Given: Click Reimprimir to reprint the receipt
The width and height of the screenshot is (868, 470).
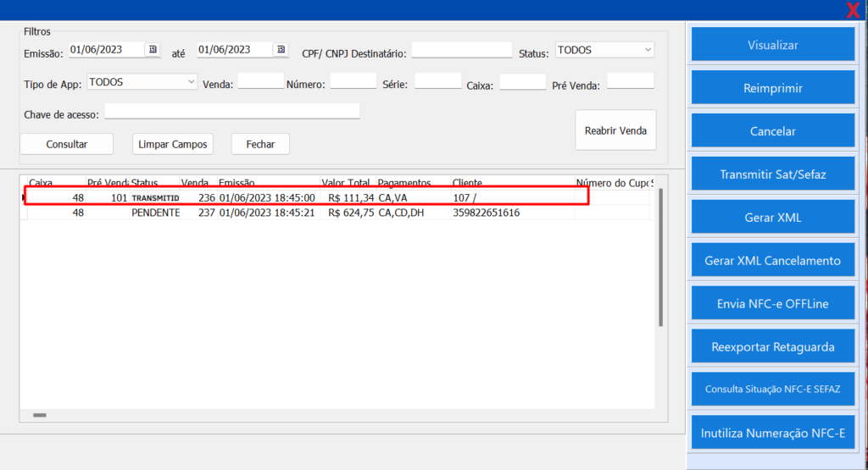Looking at the screenshot, I should pos(772,88).
